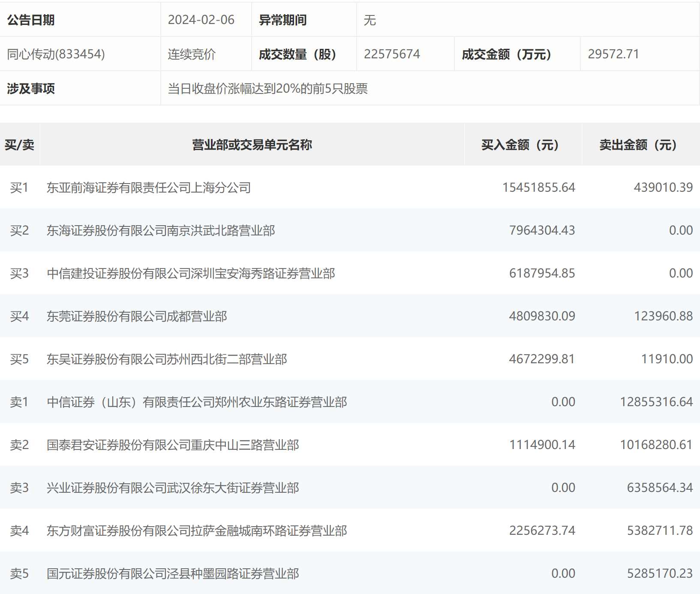Screen dimensions: 700x594
Task: Click the 卖出金额（元） column header
Action: [638, 145]
